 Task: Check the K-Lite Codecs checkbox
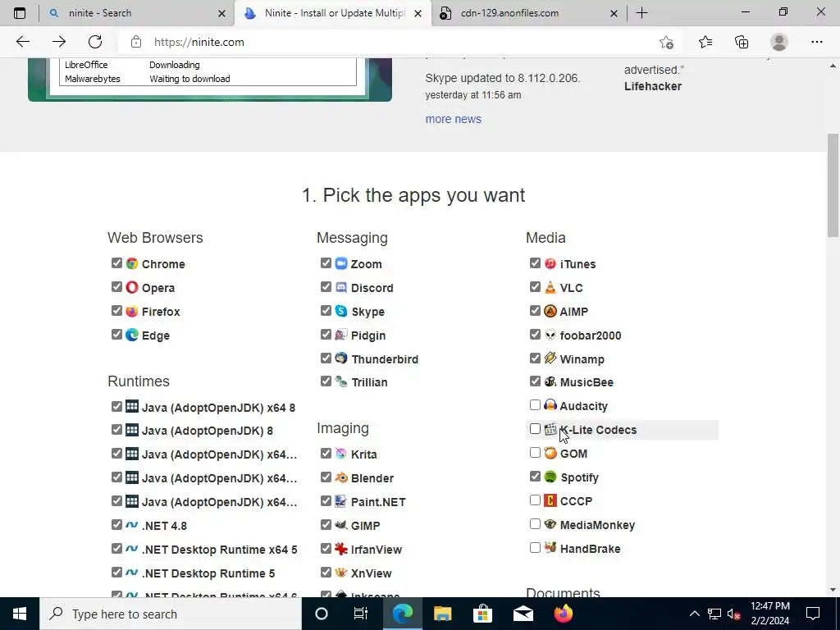point(535,429)
